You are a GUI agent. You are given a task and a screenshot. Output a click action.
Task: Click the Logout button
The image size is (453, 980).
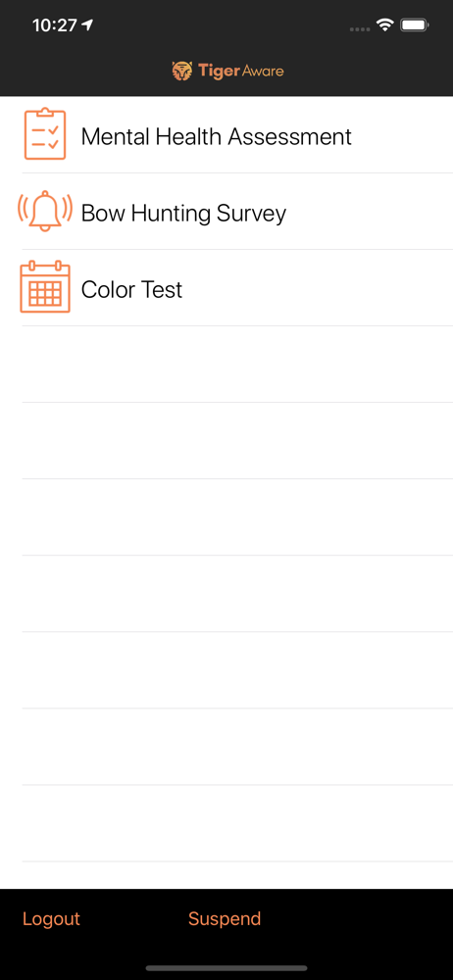click(x=51, y=919)
